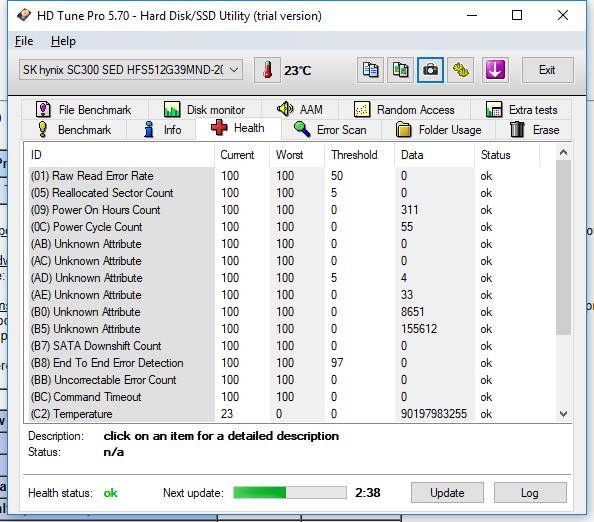Click the Disk monitor chart icon
Image resolution: width=594 pixels, height=522 pixels.
pyautogui.click(x=172, y=109)
